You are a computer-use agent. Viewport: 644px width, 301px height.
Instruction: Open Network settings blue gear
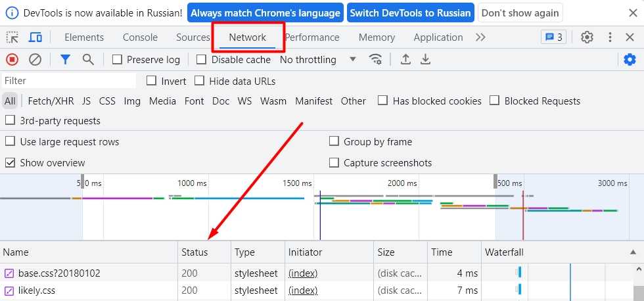pyautogui.click(x=630, y=60)
